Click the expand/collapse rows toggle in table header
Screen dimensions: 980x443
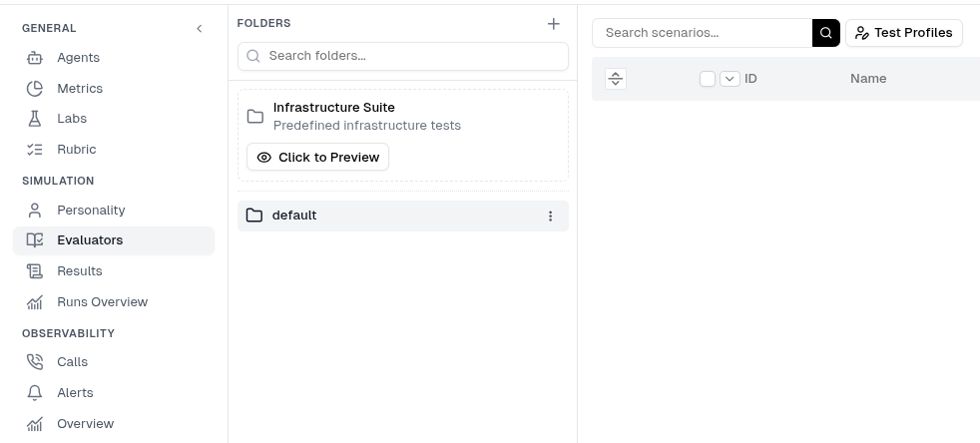pos(616,79)
